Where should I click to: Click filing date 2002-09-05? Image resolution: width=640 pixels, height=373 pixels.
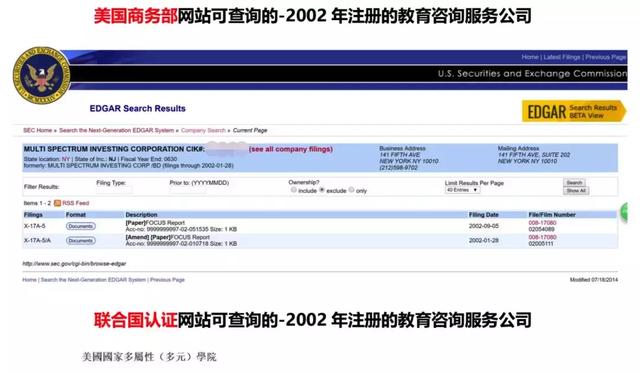pyautogui.click(x=484, y=226)
